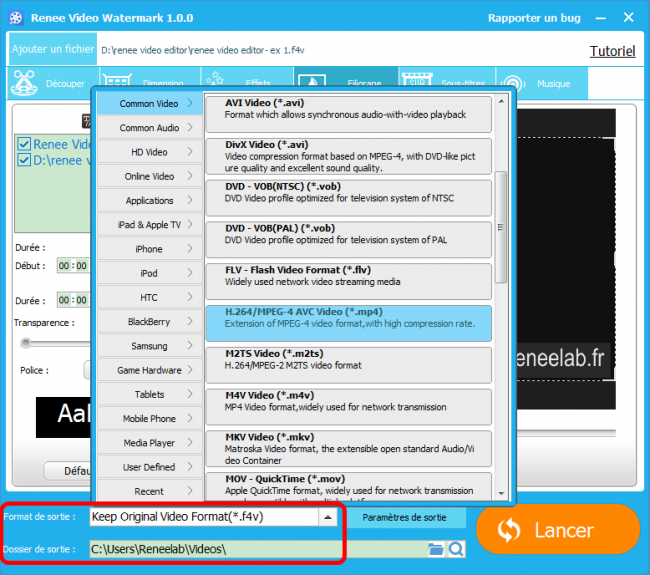Choose M2TS Video (*.m2ts) format
Screen dimensions: 650x575
point(349,365)
